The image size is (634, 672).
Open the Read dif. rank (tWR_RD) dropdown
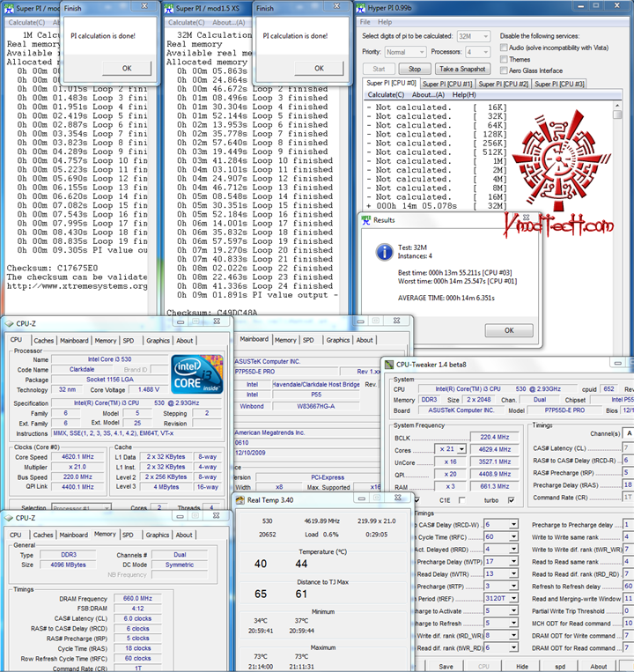tap(513, 647)
